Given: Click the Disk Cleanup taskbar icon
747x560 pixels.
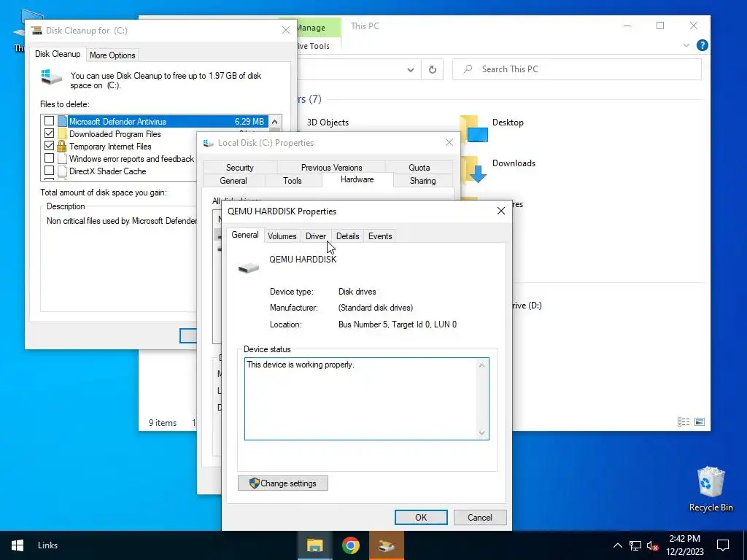Looking at the screenshot, I should [x=387, y=545].
